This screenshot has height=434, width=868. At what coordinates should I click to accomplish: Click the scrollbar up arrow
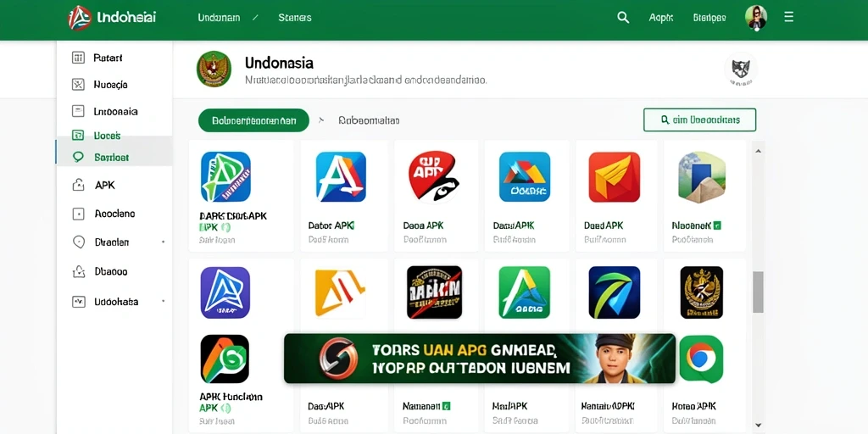pos(759,151)
